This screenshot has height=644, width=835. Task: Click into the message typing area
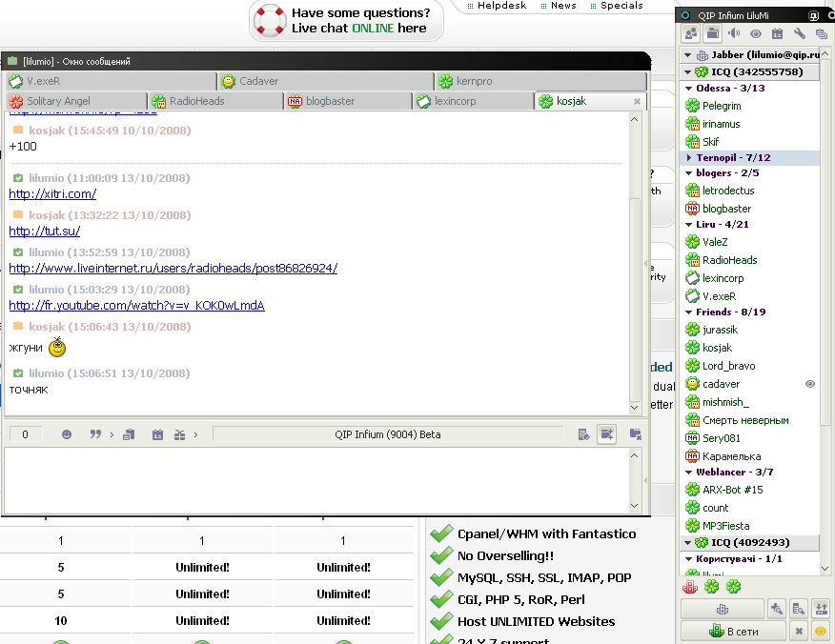coord(317,480)
